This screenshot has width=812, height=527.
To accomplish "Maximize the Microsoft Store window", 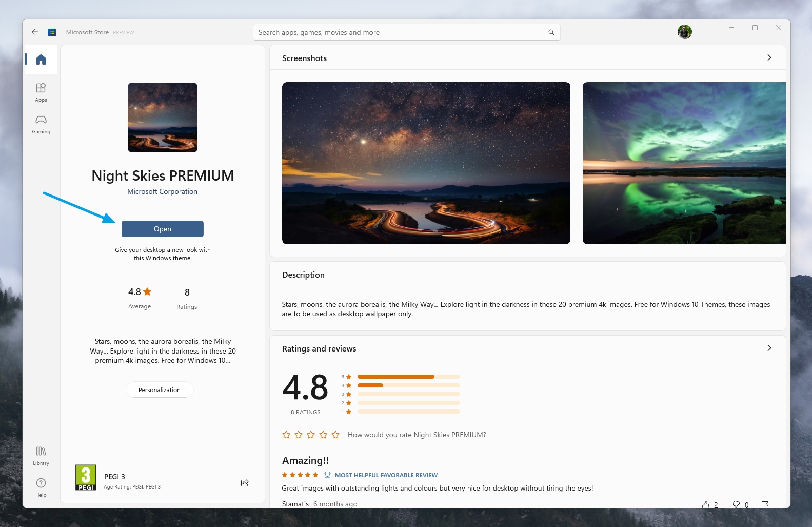I will tap(755, 28).
